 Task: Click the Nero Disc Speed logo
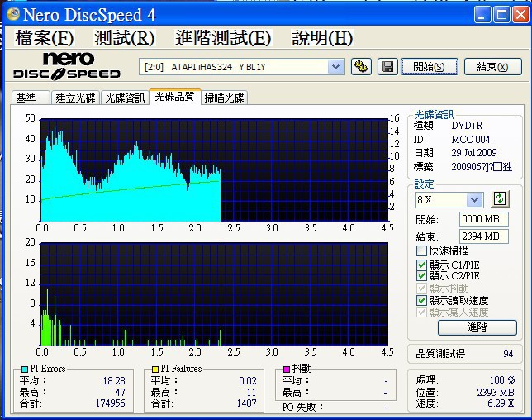click(66, 66)
